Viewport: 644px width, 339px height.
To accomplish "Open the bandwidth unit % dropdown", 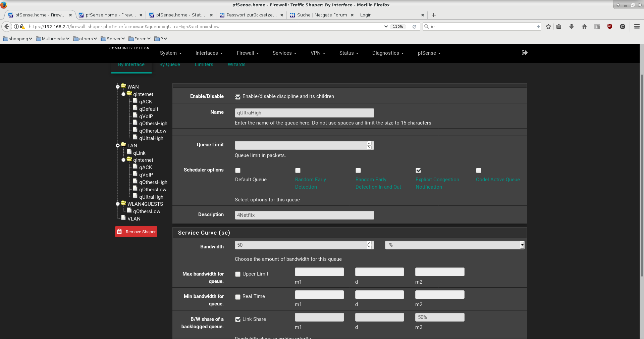I will [454, 245].
